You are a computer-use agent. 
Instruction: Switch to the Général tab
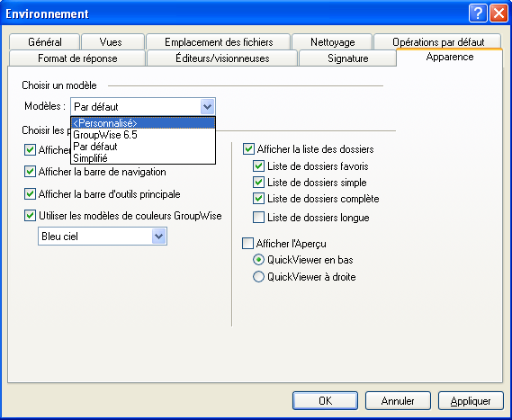pos(45,41)
